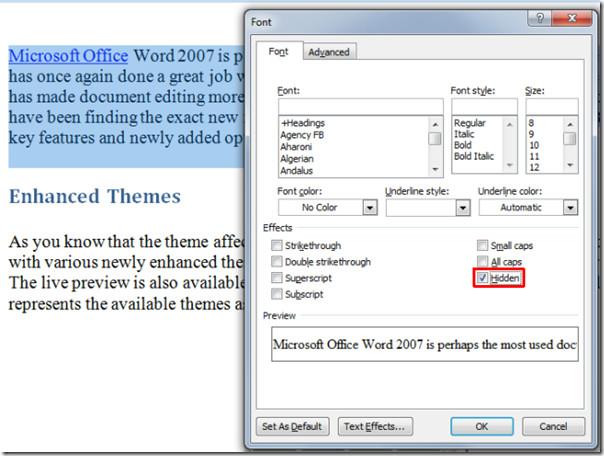Click font list scroll up arrow
The image size is (604, 456).
435,124
